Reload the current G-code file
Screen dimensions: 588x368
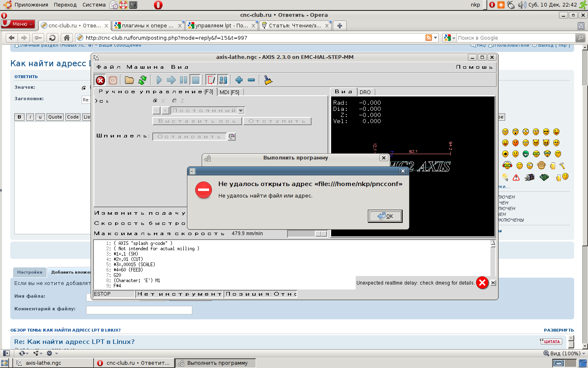tap(143, 80)
